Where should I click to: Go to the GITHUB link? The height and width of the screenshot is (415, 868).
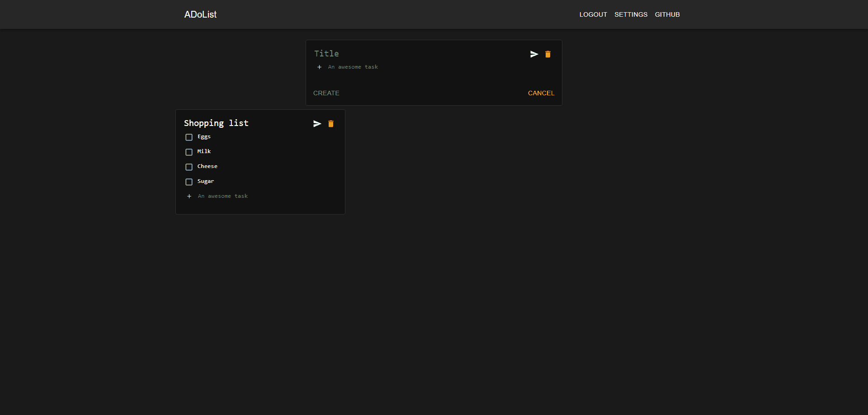coord(667,14)
